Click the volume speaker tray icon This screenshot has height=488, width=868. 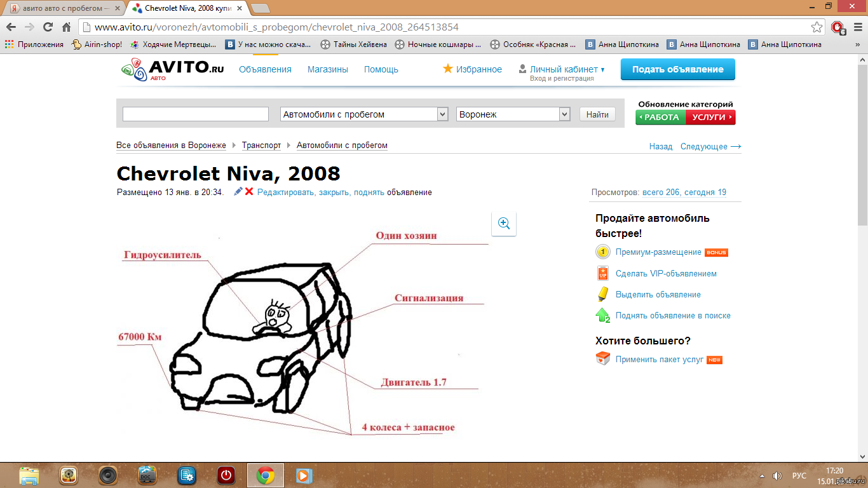click(x=777, y=475)
